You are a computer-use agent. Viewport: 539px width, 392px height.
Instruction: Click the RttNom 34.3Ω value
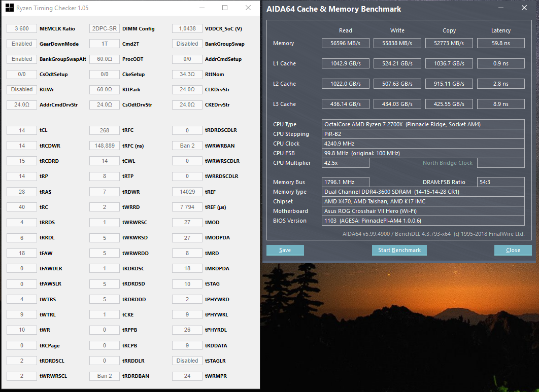tap(187, 74)
